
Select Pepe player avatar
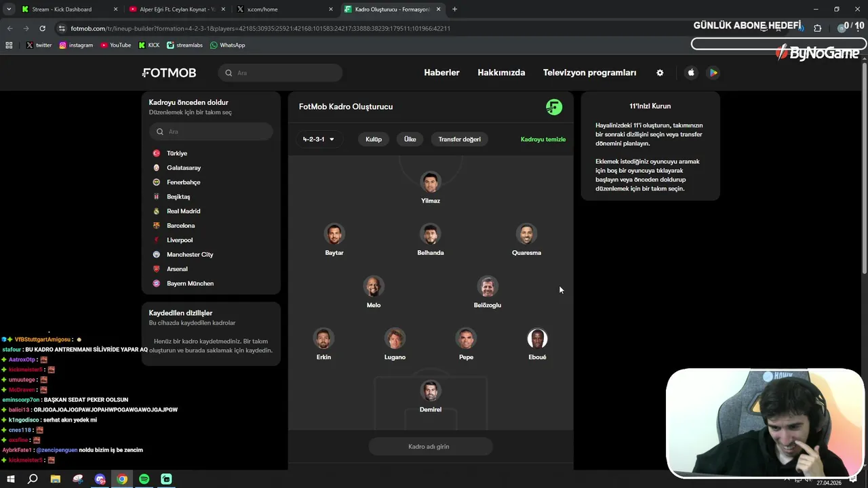point(466,338)
